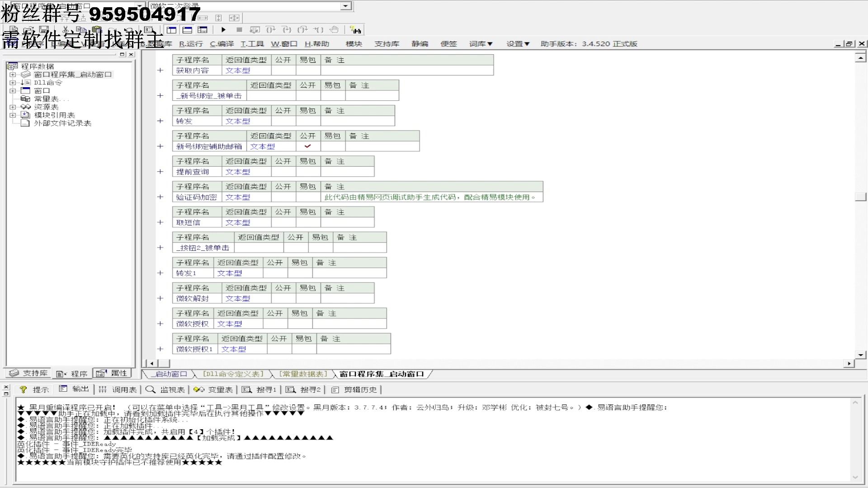Screen dimensions: 868x488
Task: Float the left program data panel
Action: pos(122,54)
